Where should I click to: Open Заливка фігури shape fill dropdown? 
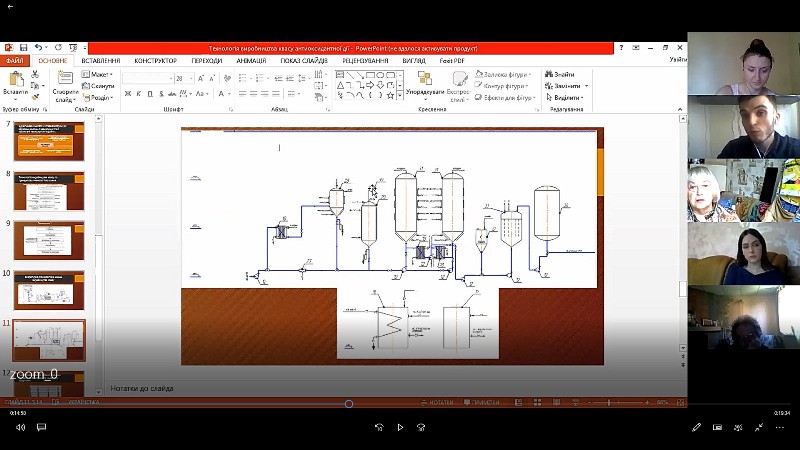click(x=506, y=74)
